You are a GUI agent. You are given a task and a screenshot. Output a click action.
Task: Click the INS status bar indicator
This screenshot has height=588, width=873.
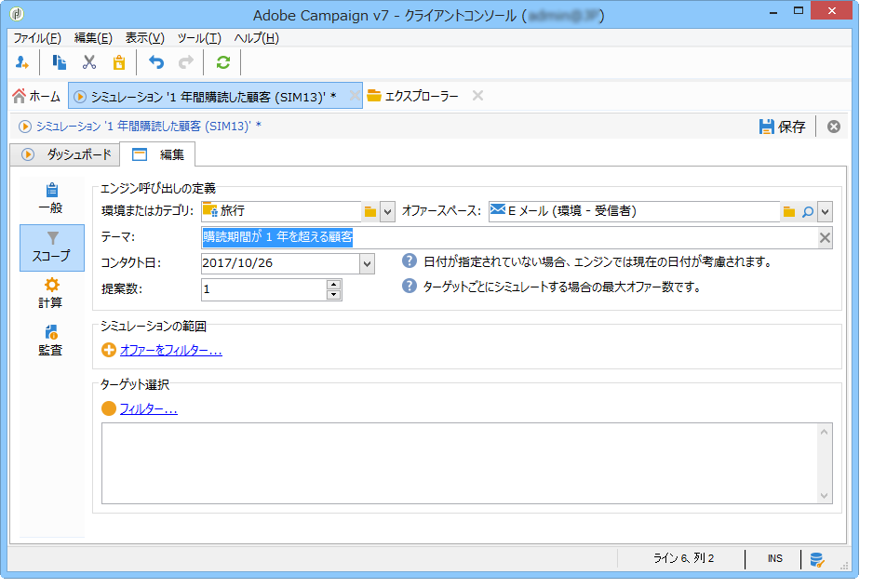(x=774, y=558)
